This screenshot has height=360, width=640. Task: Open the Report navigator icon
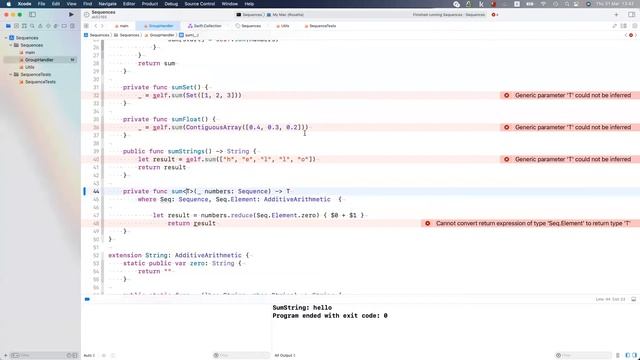pyautogui.click(x=72, y=26)
